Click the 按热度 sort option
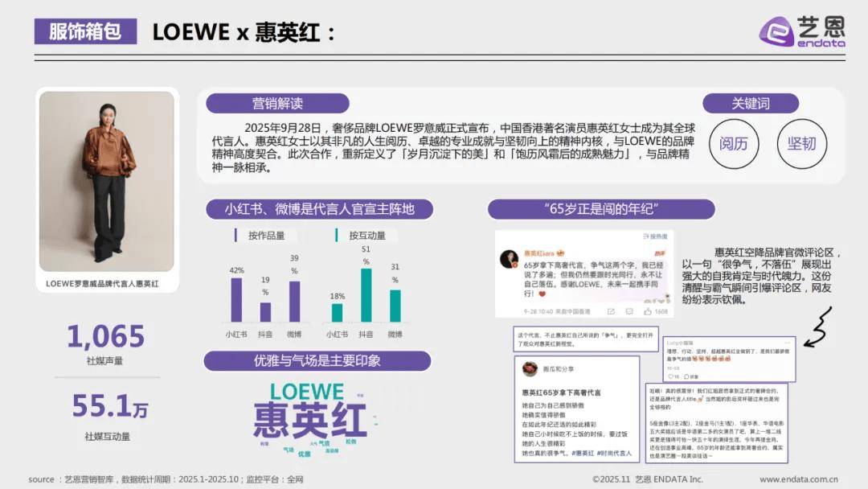This screenshot has height=489, width=868. point(656,236)
